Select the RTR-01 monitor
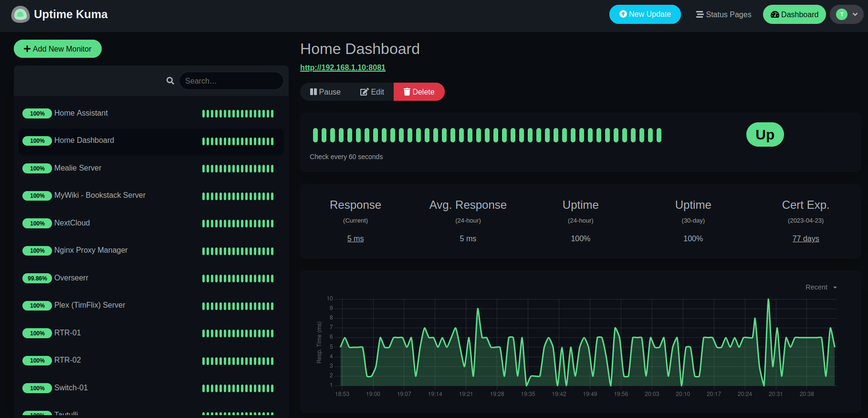The image size is (868, 418). pos(151,333)
